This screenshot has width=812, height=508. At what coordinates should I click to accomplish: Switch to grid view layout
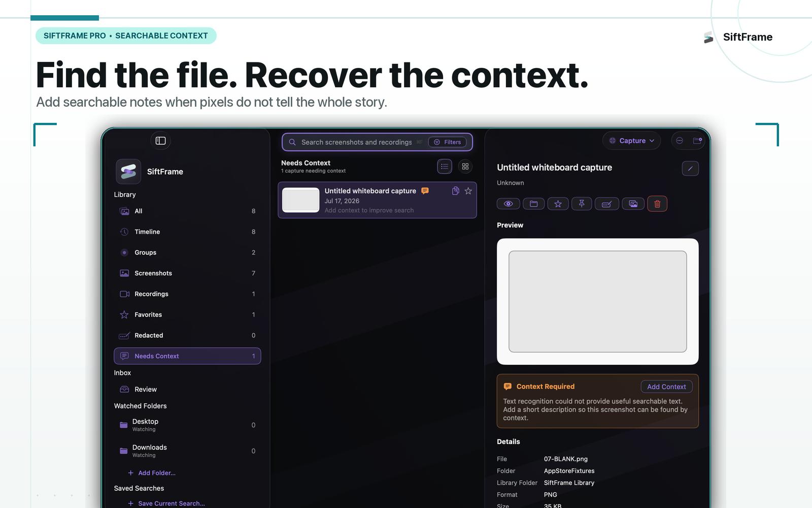point(465,167)
